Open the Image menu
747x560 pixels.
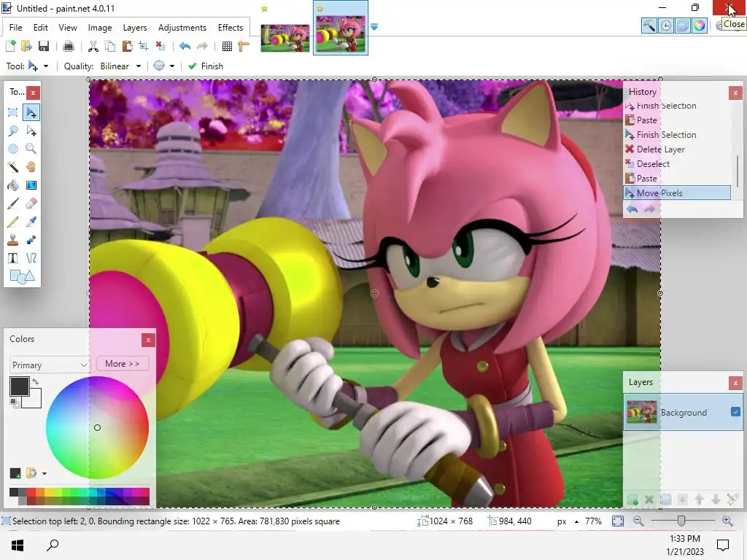(99, 28)
